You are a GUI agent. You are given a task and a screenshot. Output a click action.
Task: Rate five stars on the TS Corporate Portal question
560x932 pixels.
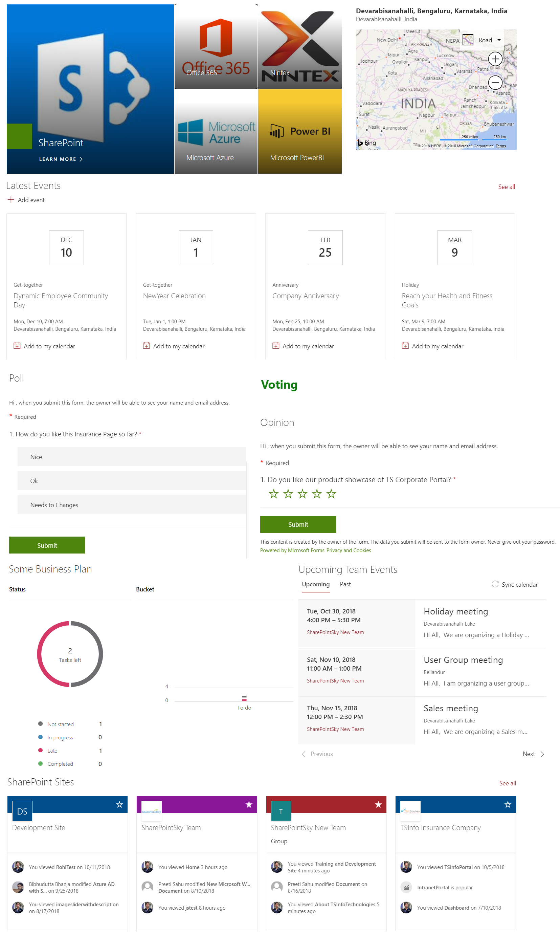click(x=331, y=493)
